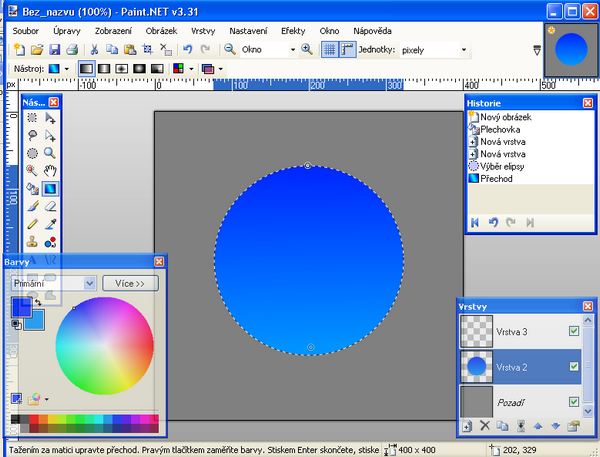Viewport: 600px width, 457px height.
Task: Activate the Color Picker eyedropper tool
Action: pyautogui.click(x=48, y=224)
